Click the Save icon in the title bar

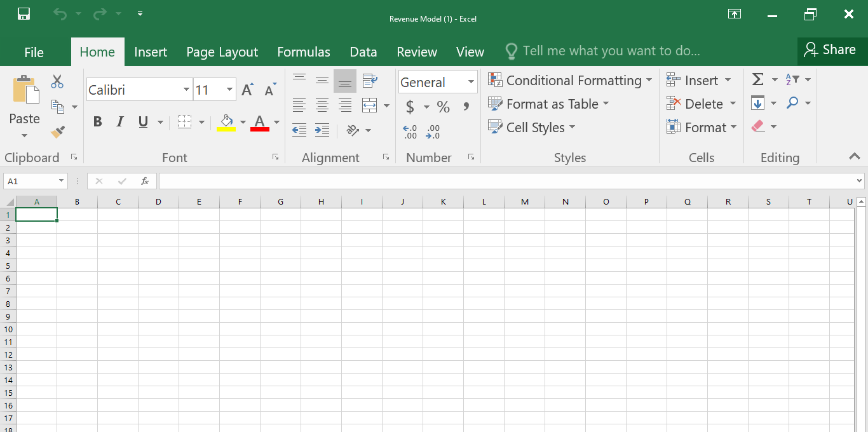[24, 13]
